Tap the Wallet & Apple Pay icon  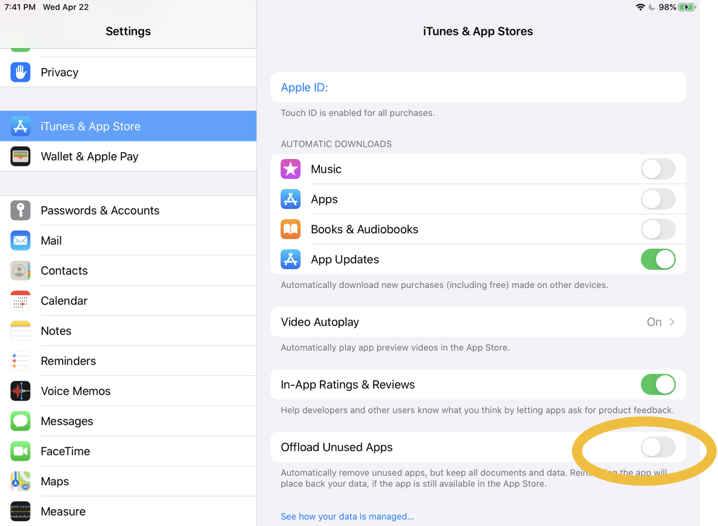[20, 156]
